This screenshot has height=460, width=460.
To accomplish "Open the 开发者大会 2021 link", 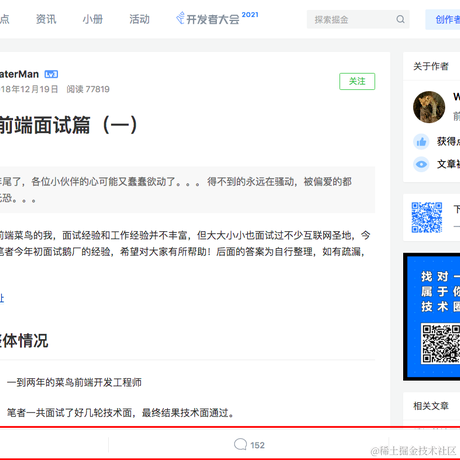I will (217, 18).
